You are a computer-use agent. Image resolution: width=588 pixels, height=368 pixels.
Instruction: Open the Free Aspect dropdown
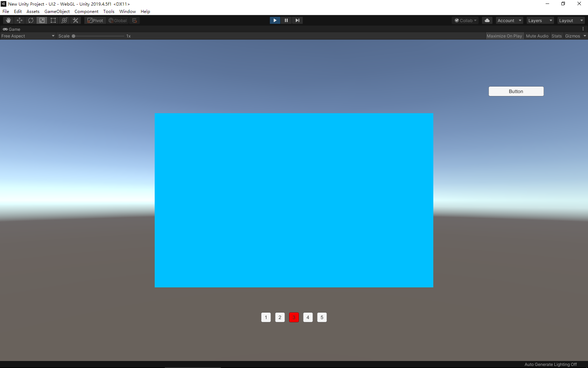point(28,36)
